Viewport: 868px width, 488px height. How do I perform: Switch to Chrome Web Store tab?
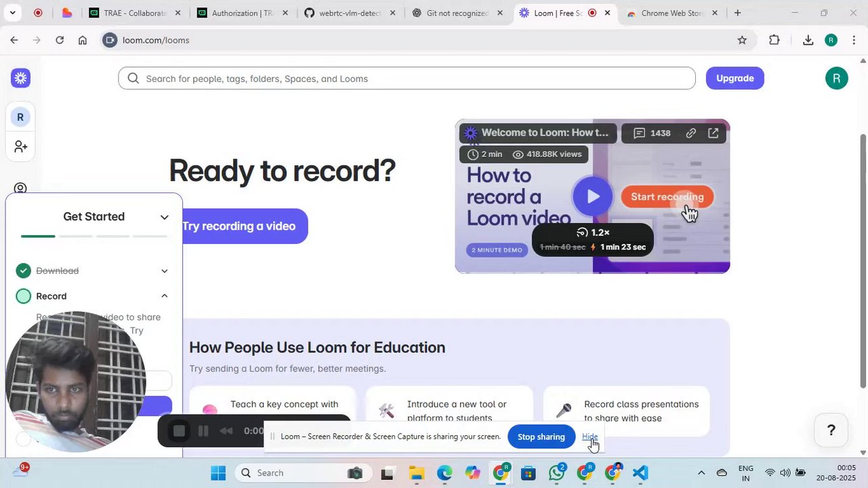pyautogui.click(x=672, y=13)
